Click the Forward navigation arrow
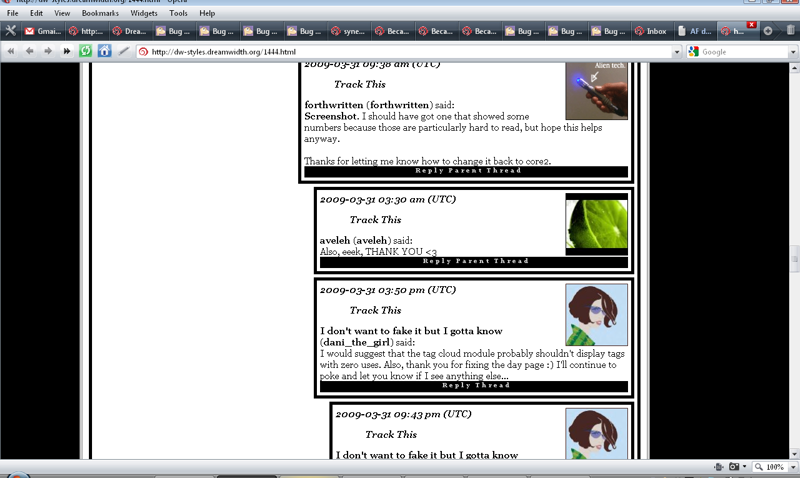The height and width of the screenshot is (478, 800). point(47,51)
